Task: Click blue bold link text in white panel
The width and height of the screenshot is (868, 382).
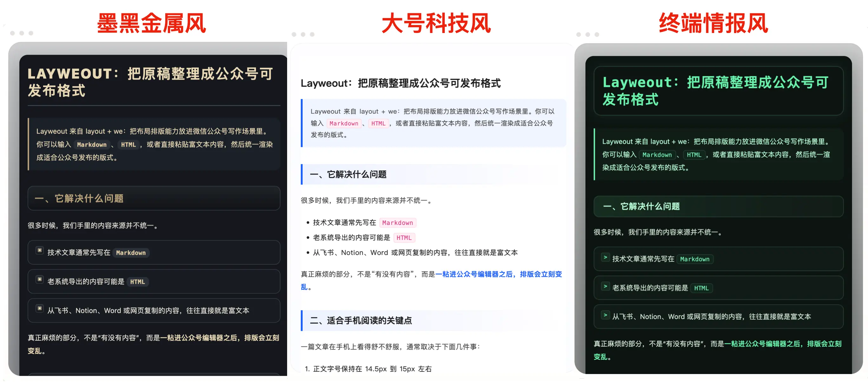Action: tap(498, 274)
